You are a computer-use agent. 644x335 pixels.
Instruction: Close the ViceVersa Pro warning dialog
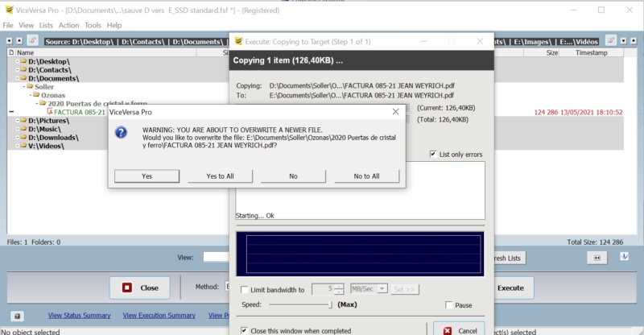pyautogui.click(x=395, y=112)
